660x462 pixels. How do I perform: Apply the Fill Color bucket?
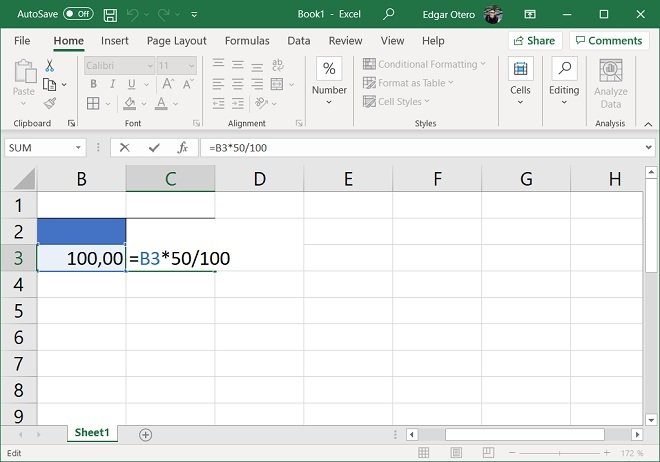click(130, 103)
